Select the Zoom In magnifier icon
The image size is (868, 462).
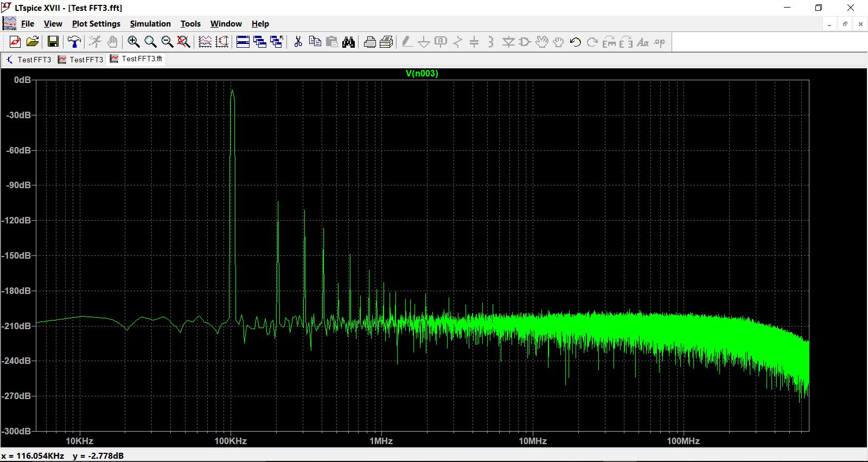(133, 42)
